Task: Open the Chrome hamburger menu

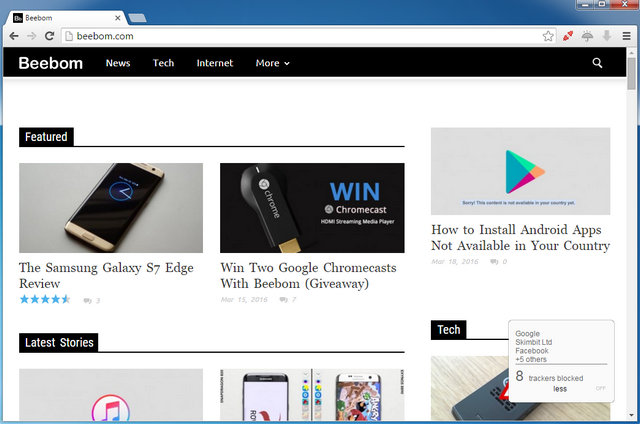Action: click(627, 36)
